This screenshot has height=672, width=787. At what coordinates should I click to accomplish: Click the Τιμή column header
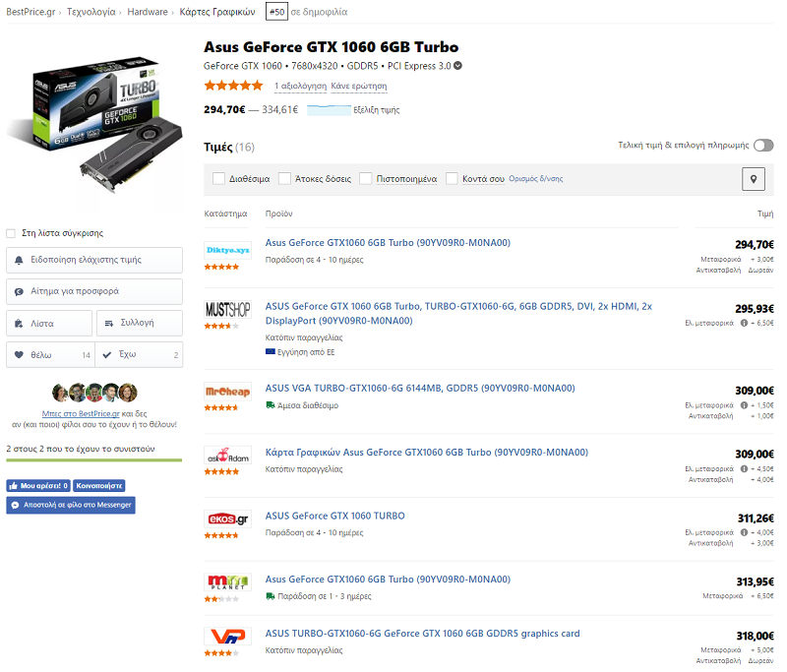[765, 214]
